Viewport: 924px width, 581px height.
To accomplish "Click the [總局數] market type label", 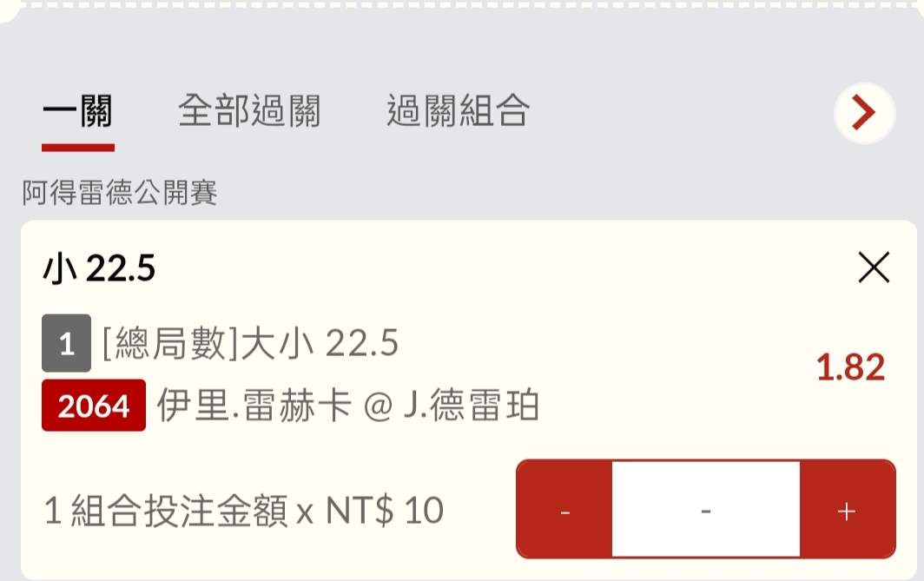I will [157, 345].
